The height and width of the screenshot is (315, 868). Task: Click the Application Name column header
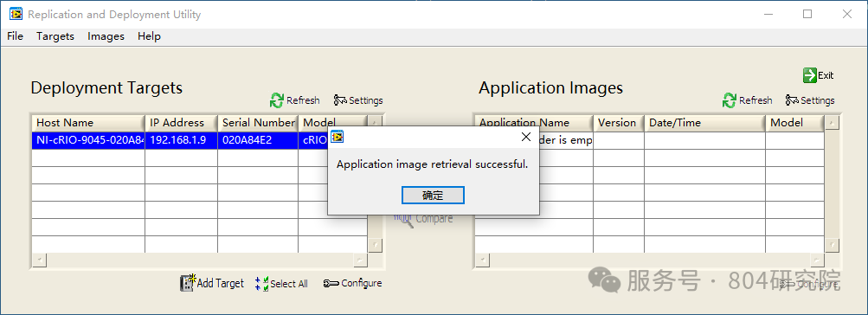point(534,123)
